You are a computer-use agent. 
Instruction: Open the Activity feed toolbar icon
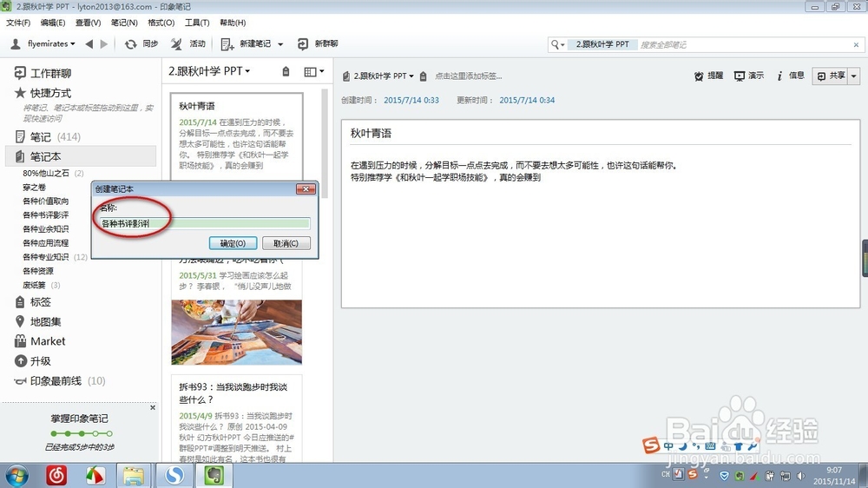tap(176, 43)
